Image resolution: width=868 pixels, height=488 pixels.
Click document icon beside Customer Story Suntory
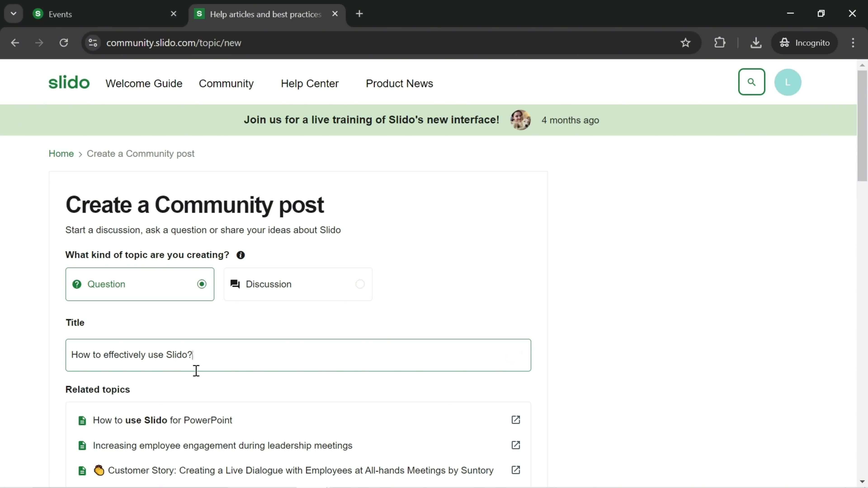(x=82, y=470)
